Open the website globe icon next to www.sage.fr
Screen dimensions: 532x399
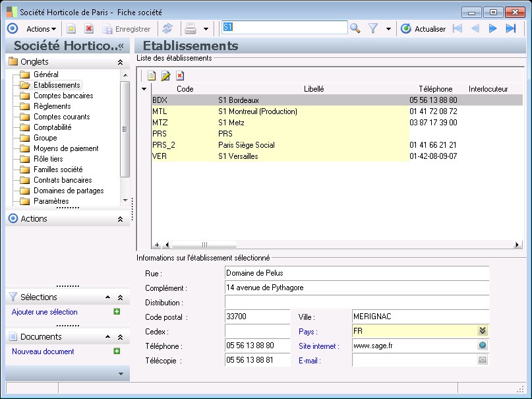tap(483, 346)
